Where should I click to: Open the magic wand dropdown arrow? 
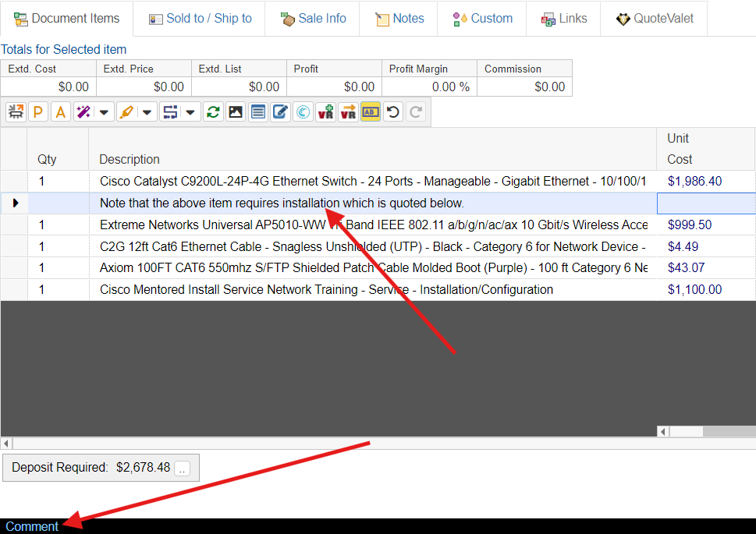tap(104, 112)
